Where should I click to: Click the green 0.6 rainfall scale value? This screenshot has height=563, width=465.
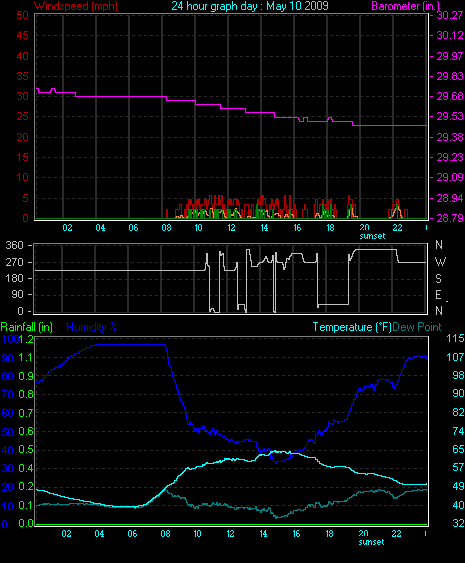25,431
